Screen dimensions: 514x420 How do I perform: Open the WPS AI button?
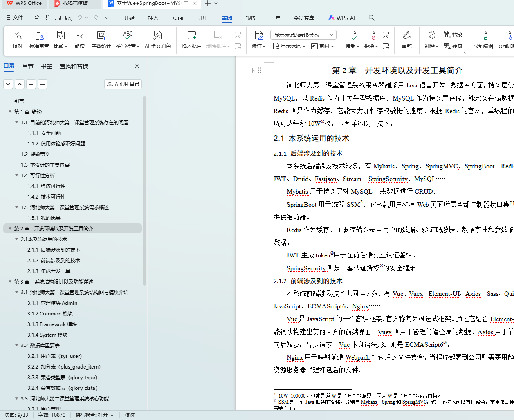[342, 18]
